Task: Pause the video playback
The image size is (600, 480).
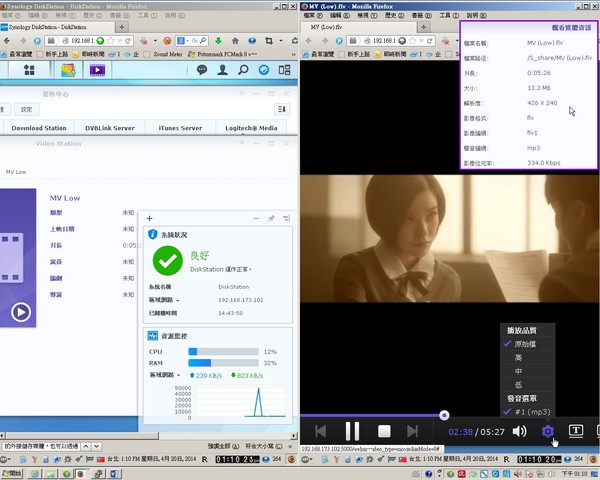Action: (352, 431)
